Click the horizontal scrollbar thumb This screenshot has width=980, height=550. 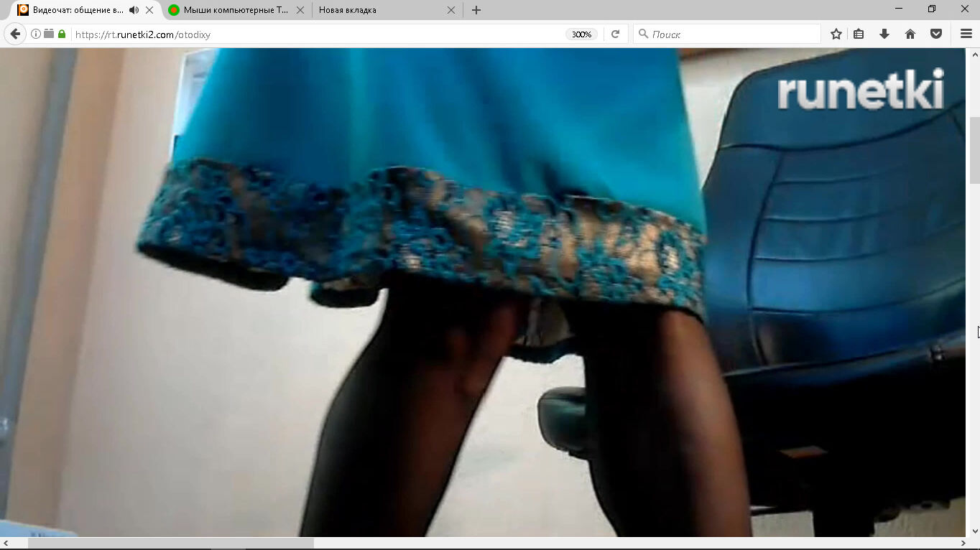click(x=170, y=543)
